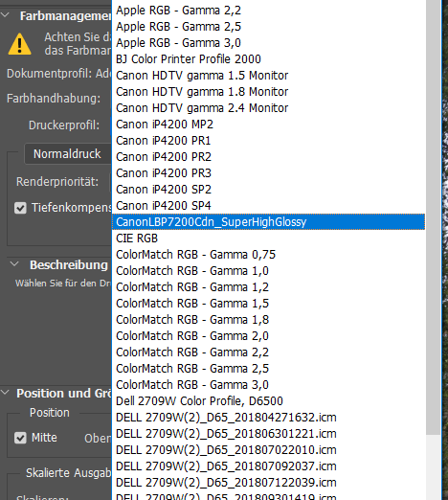This screenshot has height=500, width=448.
Task: Select ColorMatch RGB - Gamma 0,75
Action: pyautogui.click(x=269, y=255)
